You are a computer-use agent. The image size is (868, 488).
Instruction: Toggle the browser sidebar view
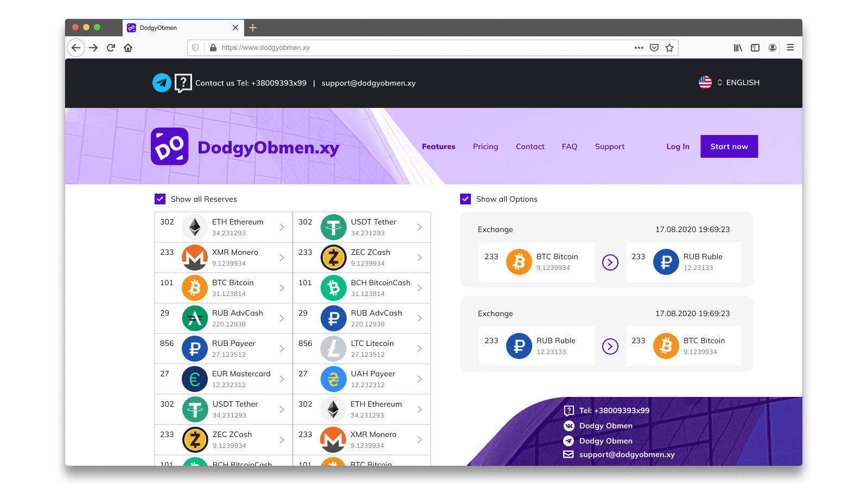click(755, 48)
